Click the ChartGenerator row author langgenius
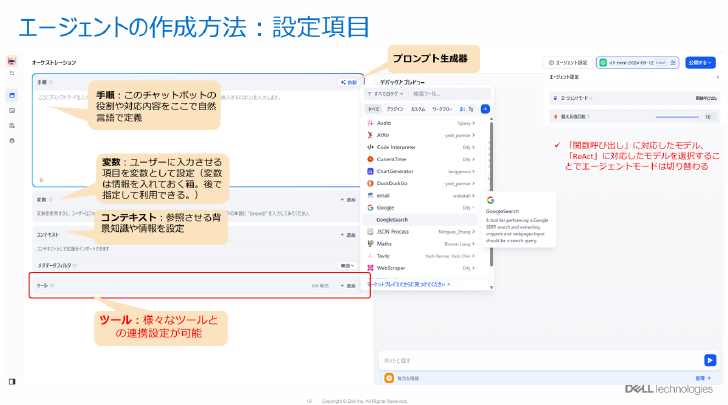Viewport: 728px width, 405px height. 459,172
